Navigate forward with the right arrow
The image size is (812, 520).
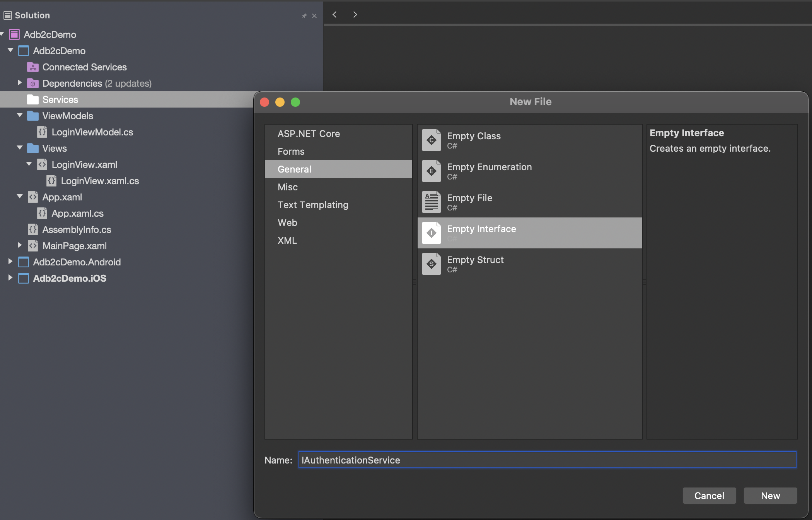[x=355, y=15]
